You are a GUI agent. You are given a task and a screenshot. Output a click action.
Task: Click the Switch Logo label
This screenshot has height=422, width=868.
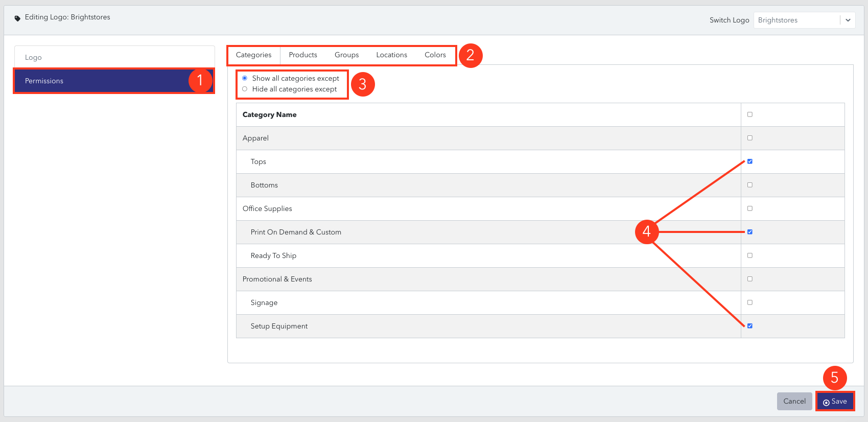(729, 20)
